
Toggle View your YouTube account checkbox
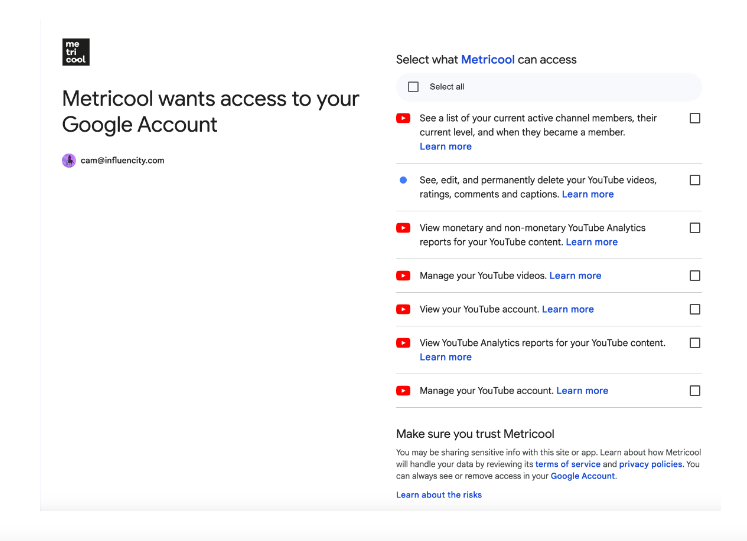(695, 310)
